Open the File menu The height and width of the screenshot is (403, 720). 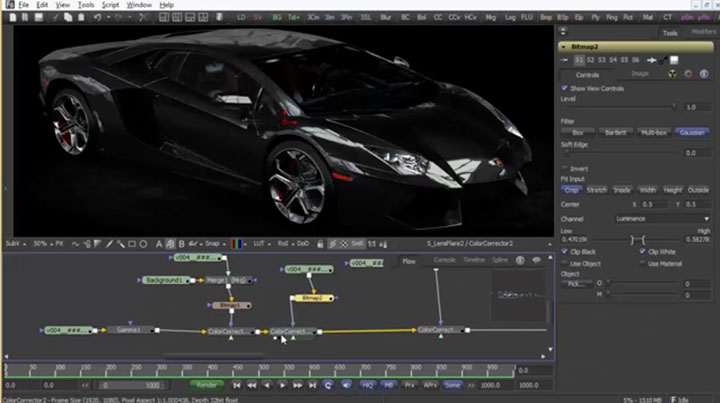[x=23, y=5]
